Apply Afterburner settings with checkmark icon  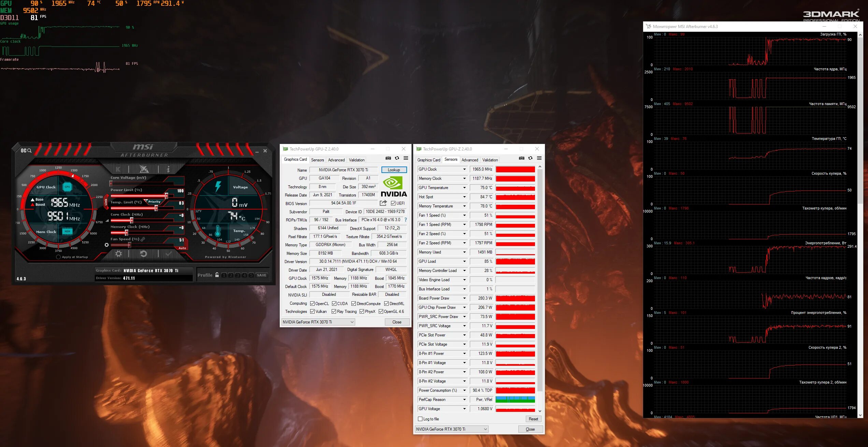[x=169, y=254]
